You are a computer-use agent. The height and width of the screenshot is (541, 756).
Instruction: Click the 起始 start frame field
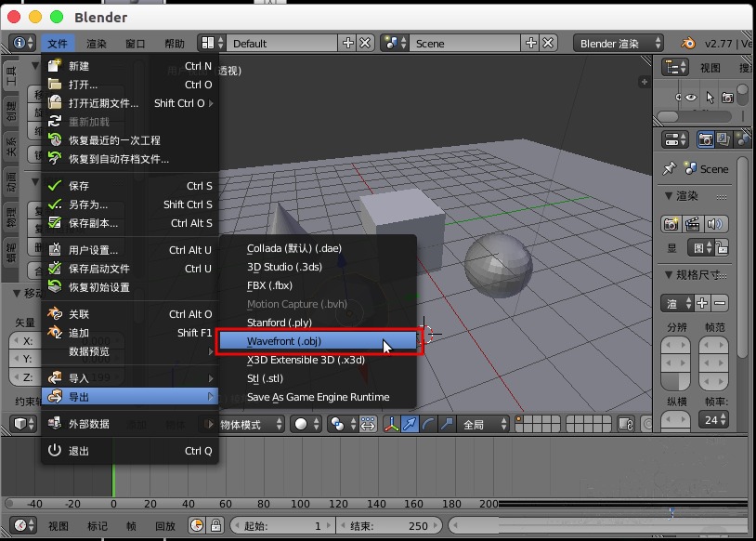click(281, 525)
